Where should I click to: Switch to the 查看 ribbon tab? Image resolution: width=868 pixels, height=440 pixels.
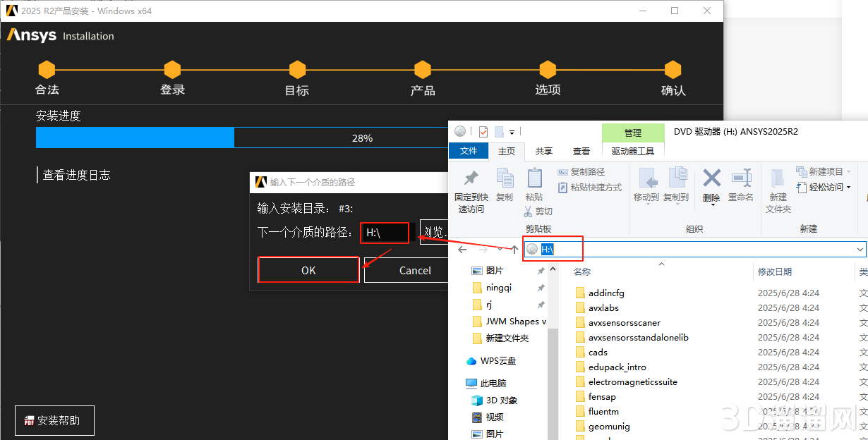point(581,150)
